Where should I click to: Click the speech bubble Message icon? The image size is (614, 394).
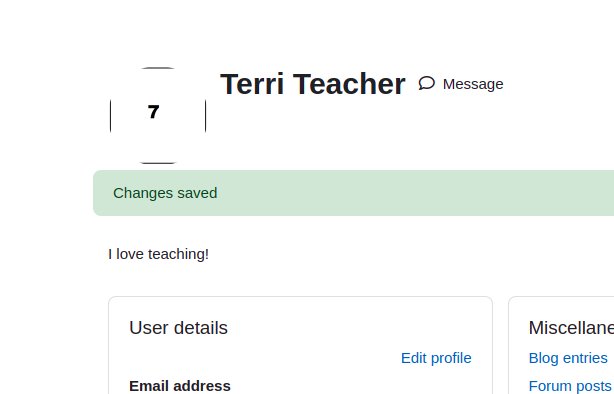pos(426,83)
